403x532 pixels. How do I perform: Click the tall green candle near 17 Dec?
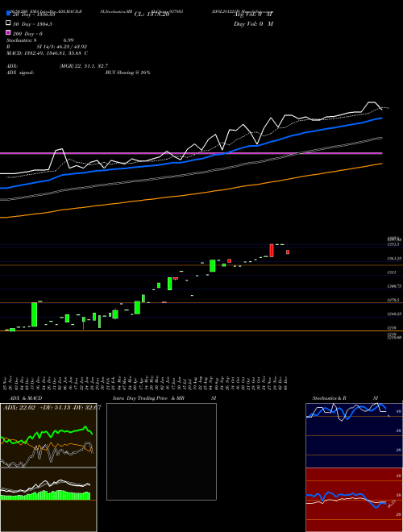(35, 314)
